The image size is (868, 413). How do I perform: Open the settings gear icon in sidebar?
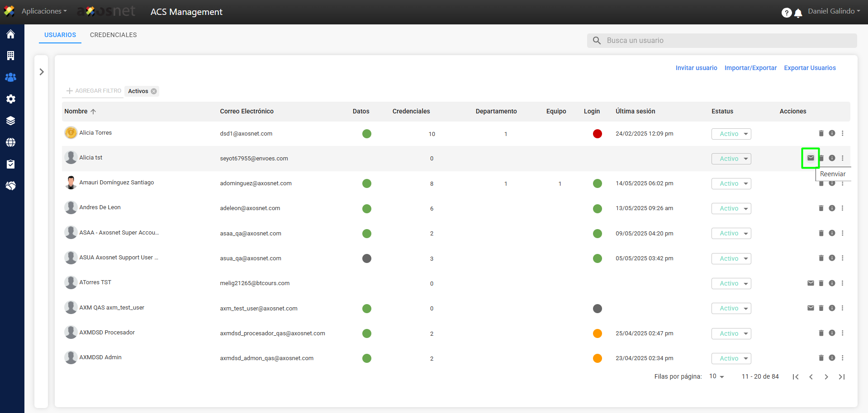pyautogui.click(x=11, y=99)
